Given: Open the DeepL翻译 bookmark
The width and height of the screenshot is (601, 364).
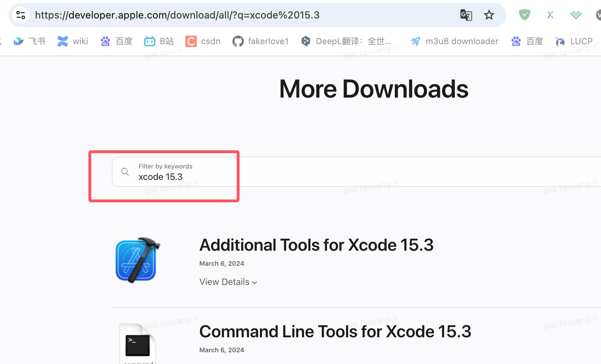Looking at the screenshot, I should (x=346, y=41).
